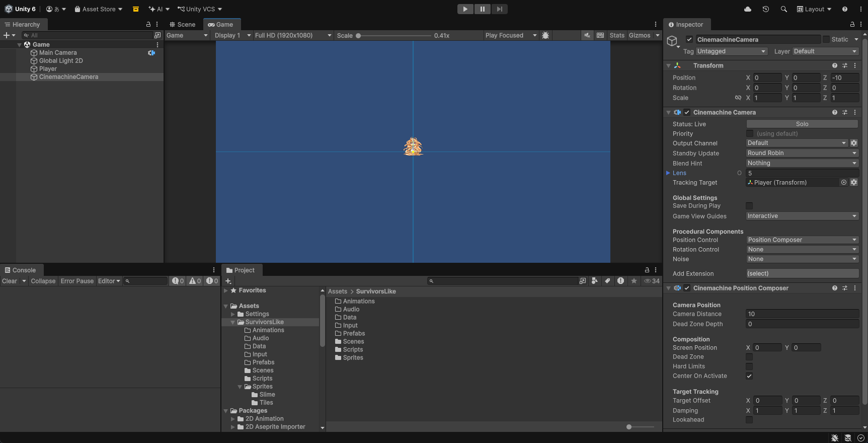Click the shortcuts keyboard icon in Game view
The image size is (868, 443).
click(x=600, y=35)
